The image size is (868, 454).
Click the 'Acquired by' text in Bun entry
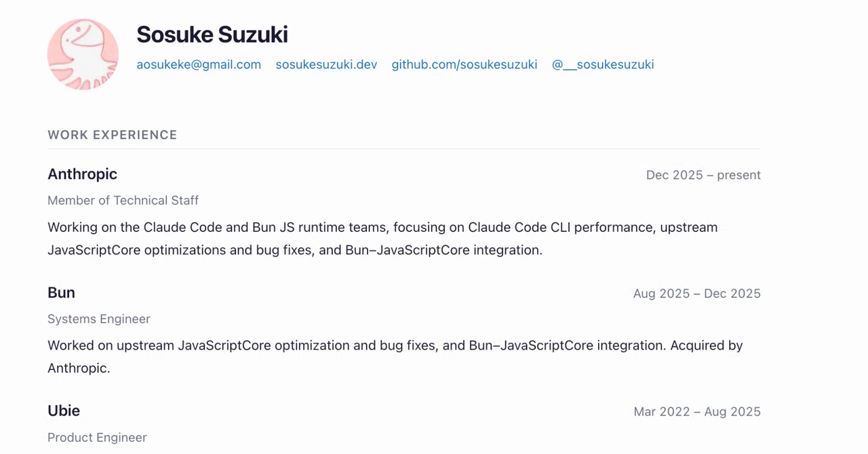click(x=707, y=346)
